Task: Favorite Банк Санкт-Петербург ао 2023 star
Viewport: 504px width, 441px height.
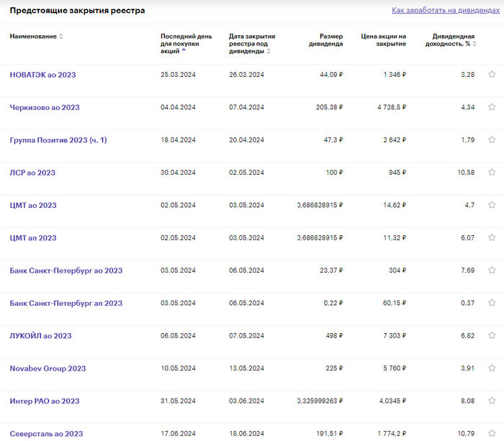Action: pyautogui.click(x=492, y=270)
